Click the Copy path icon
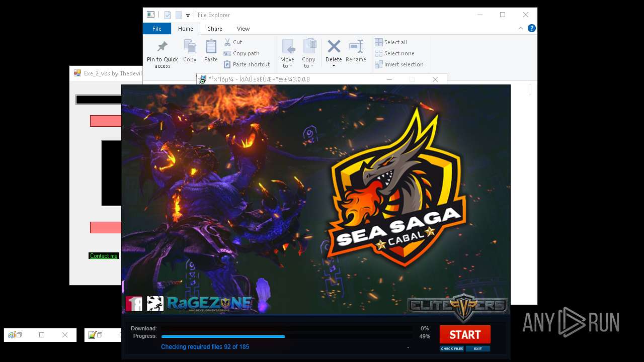 (x=227, y=53)
